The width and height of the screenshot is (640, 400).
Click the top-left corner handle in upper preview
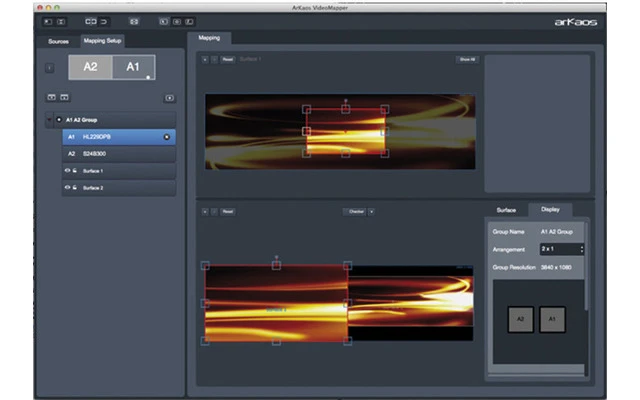click(x=307, y=109)
